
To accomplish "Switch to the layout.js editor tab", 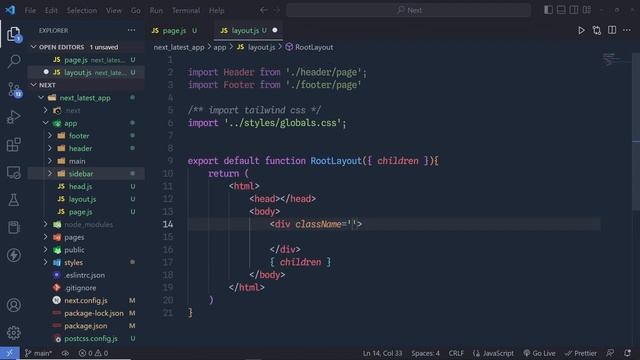I will (x=249, y=30).
